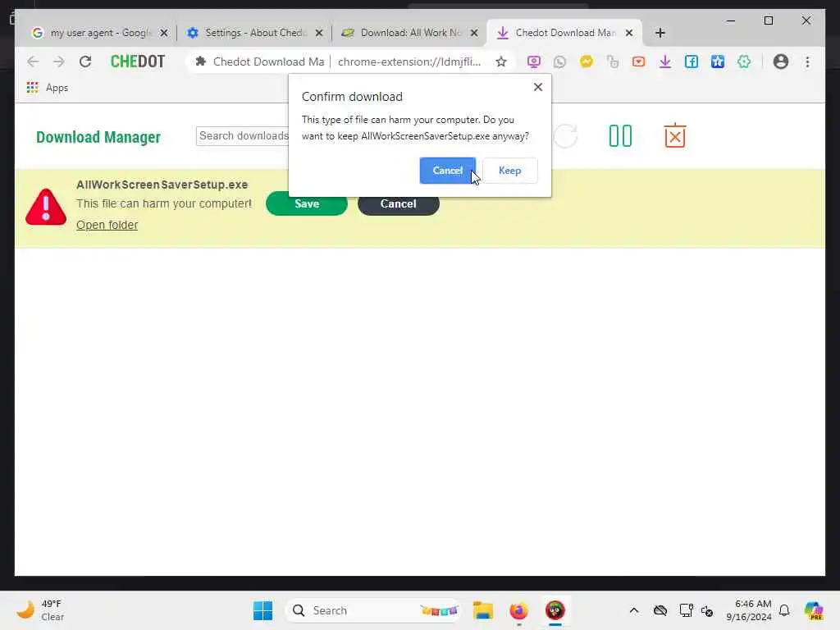Open folder link for the download
This screenshot has height=630, width=840.
(x=107, y=225)
